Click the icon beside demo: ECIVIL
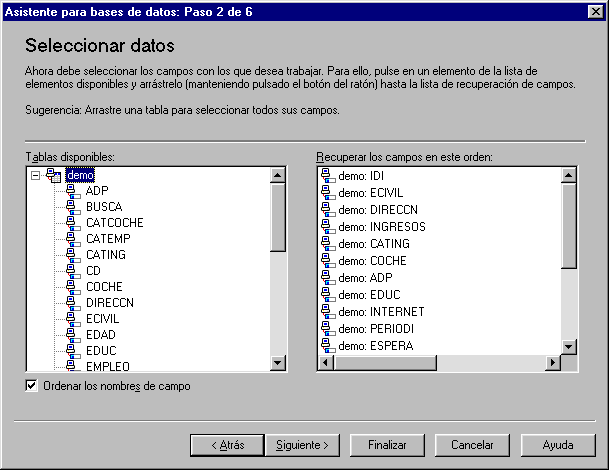This screenshot has height=470, width=609. (x=328, y=193)
